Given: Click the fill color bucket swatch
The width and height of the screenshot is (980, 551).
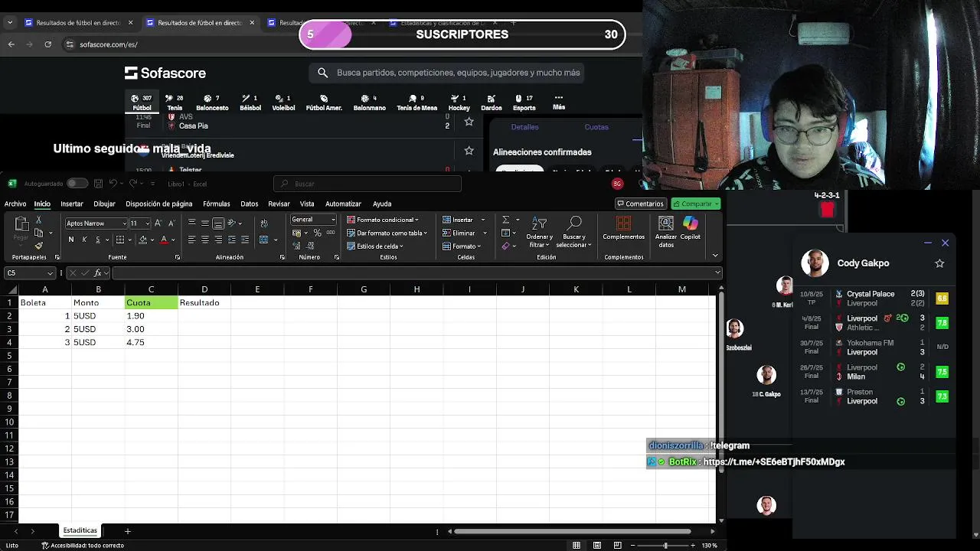Looking at the screenshot, I should coord(142,240).
